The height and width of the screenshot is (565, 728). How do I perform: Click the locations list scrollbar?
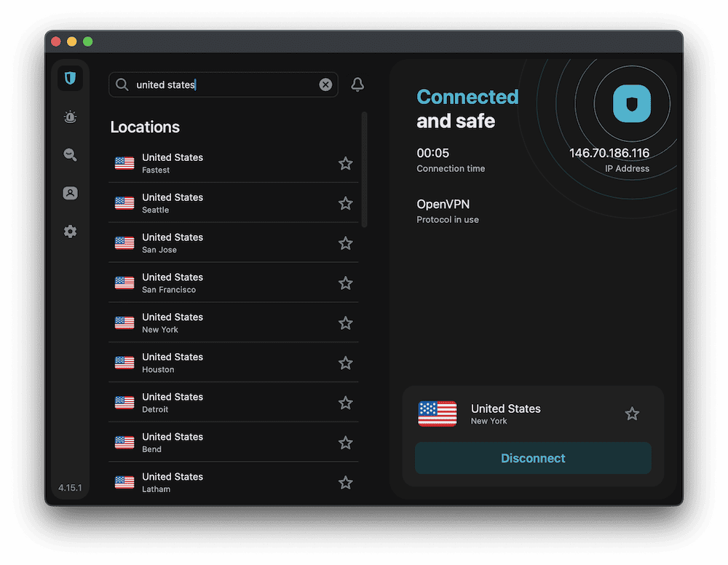[x=364, y=169]
